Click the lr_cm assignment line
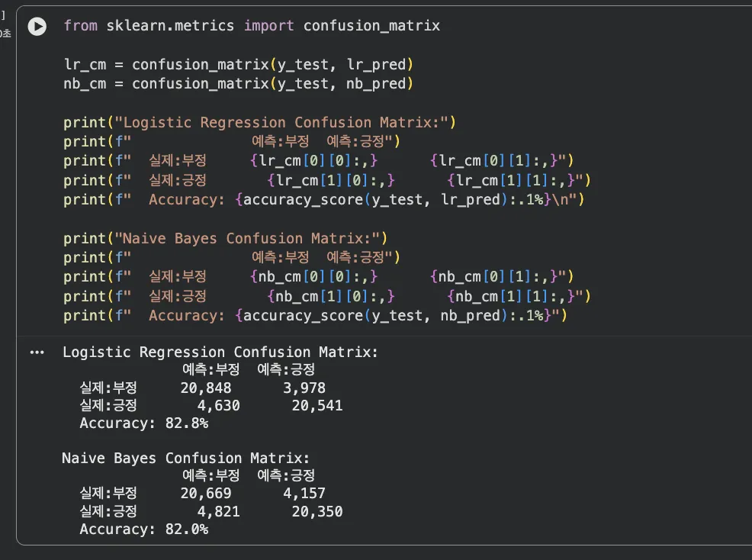This screenshot has height=560, width=752. pos(229,64)
